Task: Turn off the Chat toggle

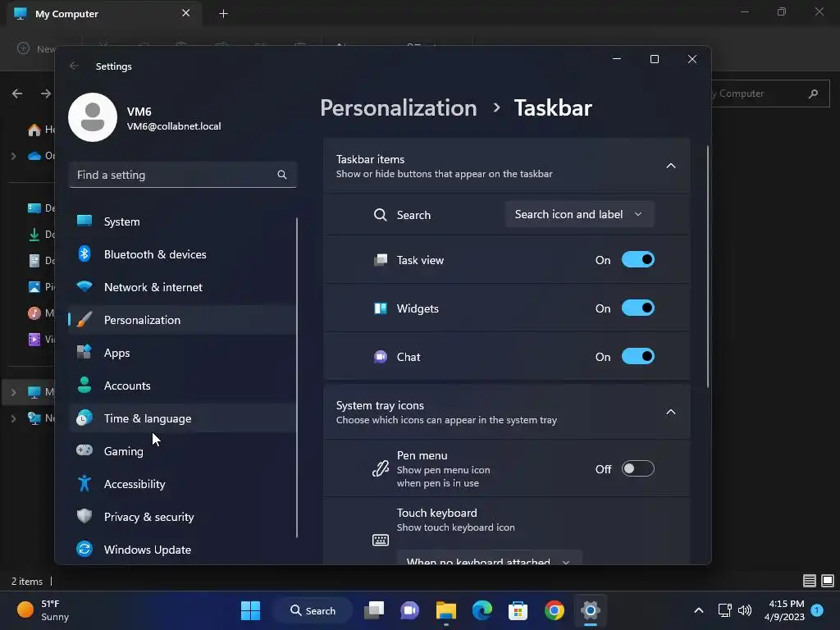Action: [x=637, y=356]
